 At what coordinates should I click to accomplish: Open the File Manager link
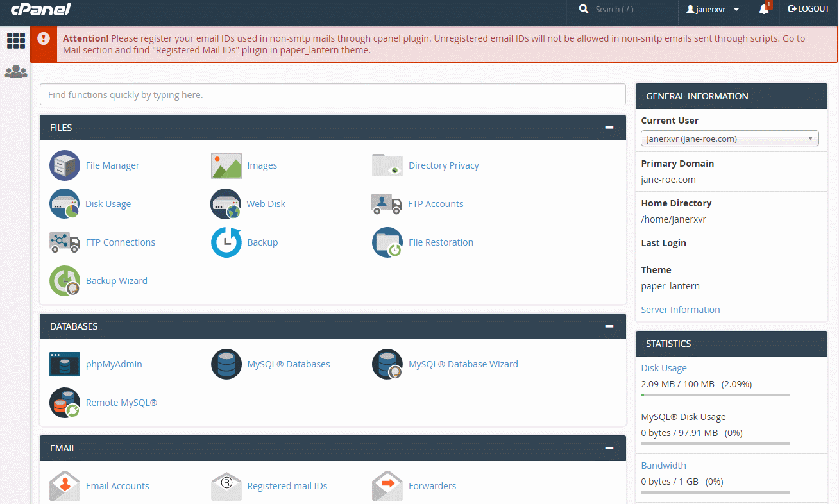pos(112,165)
